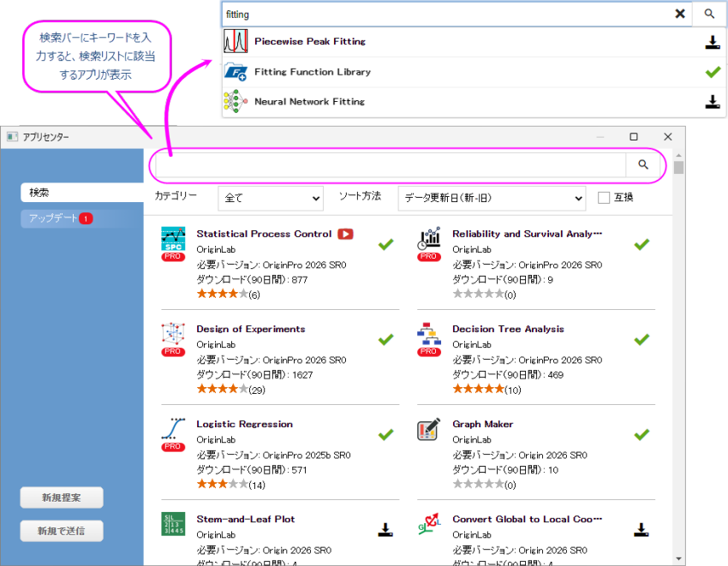Select the 検索 tab in the sidebar
The image size is (728, 566).
82,192
